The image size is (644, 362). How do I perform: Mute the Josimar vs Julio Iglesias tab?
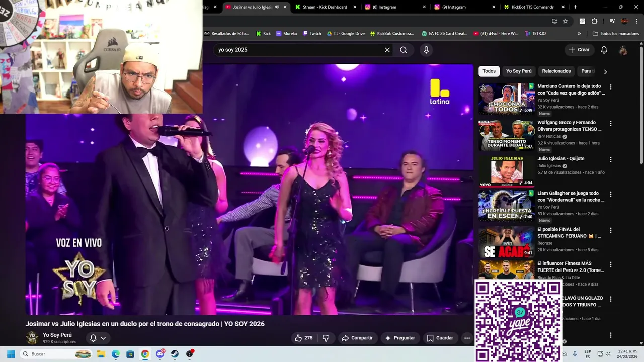[277, 7]
